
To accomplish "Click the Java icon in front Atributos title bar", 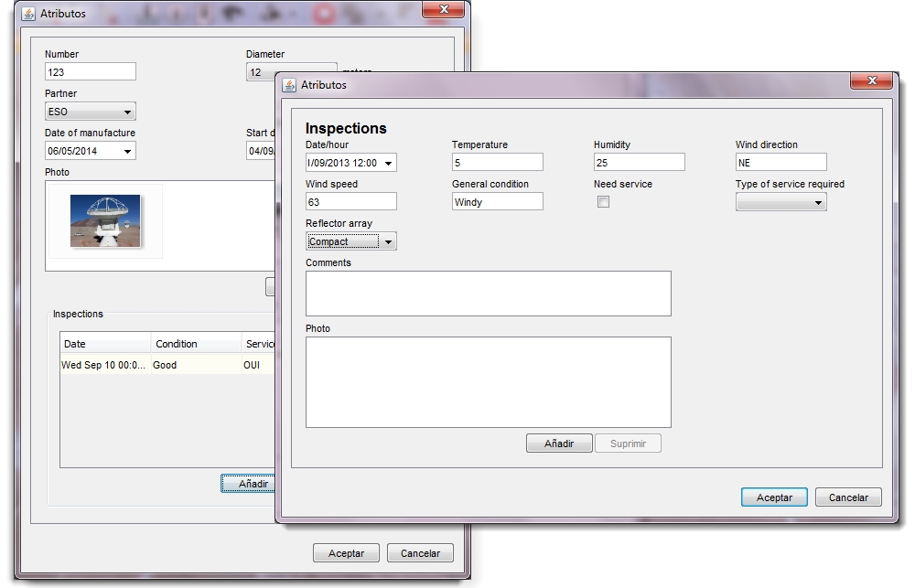I will 289,85.
